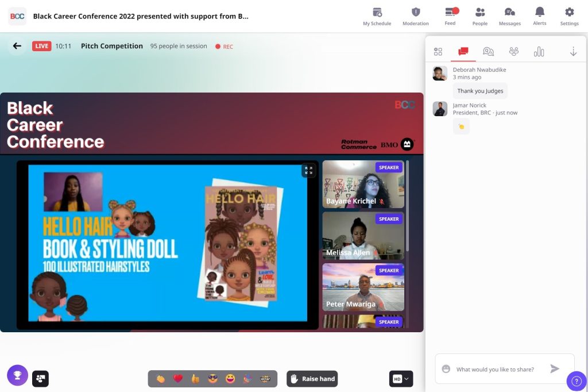The image size is (588, 392).
Task: Send the laughing face reaction
Action: click(x=230, y=378)
